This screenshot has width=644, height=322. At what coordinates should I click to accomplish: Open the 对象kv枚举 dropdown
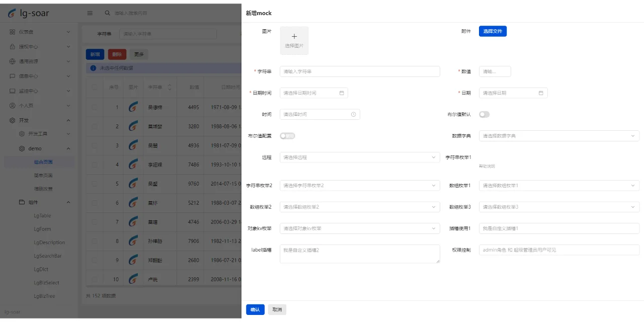point(360,228)
